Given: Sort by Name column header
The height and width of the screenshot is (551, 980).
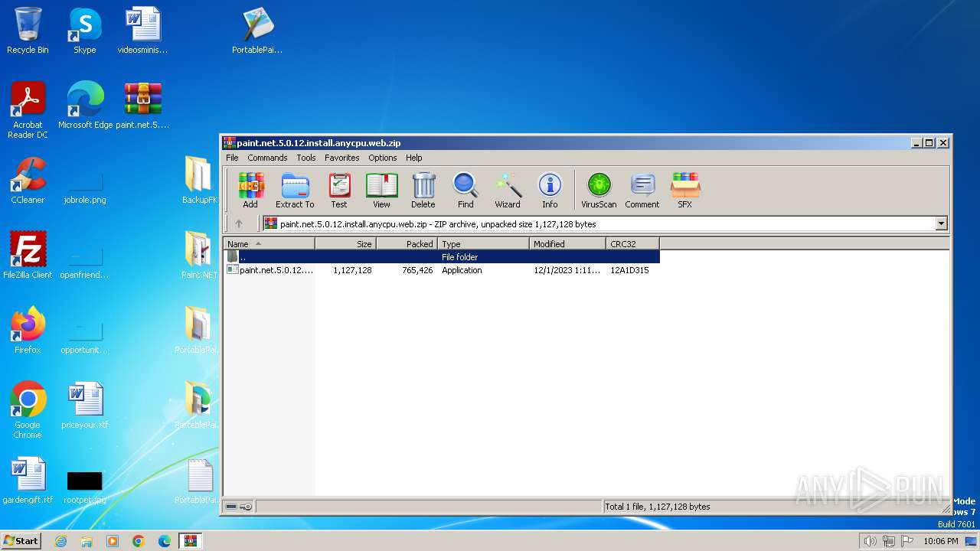Looking at the screenshot, I should (x=269, y=244).
